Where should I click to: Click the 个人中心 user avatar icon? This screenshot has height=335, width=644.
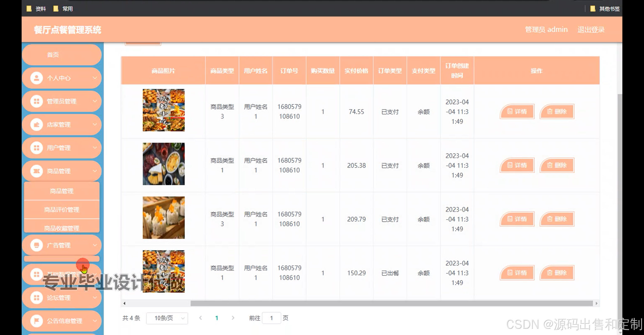click(36, 78)
